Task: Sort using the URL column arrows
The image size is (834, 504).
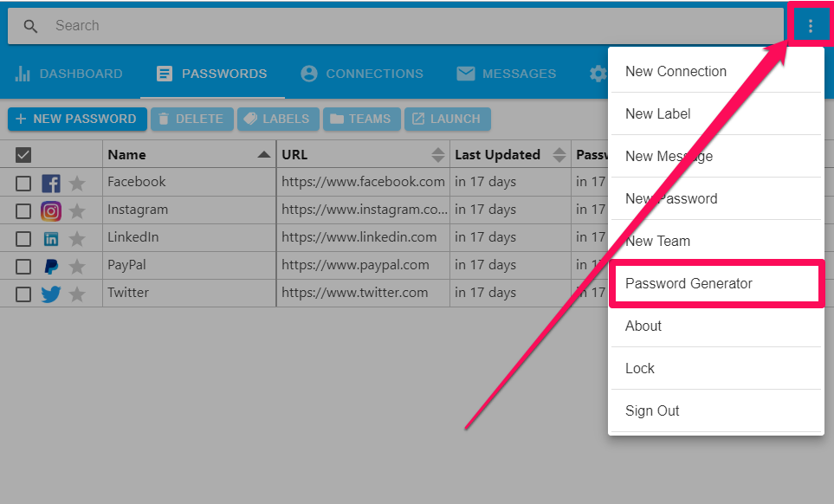Action: click(x=438, y=155)
